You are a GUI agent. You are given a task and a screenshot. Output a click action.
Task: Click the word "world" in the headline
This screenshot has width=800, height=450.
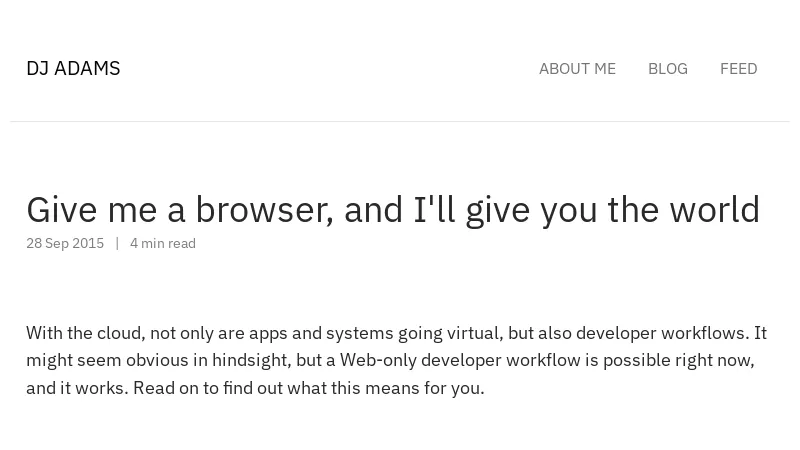714,210
